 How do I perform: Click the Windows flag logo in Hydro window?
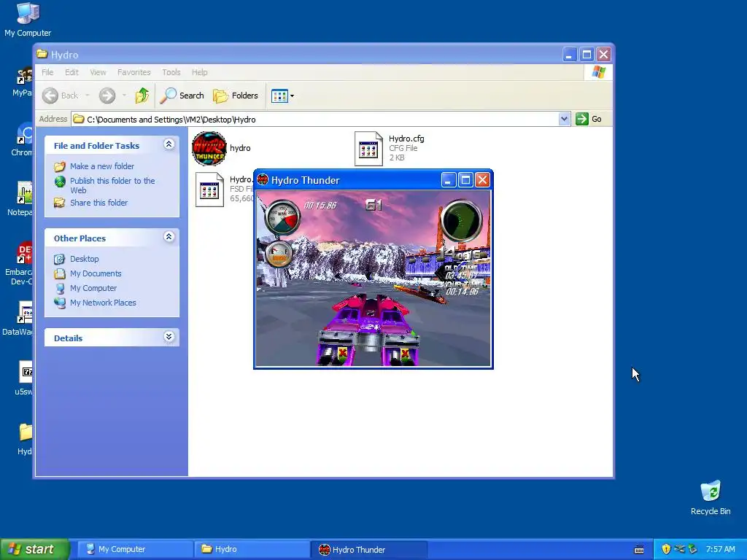[598, 72]
